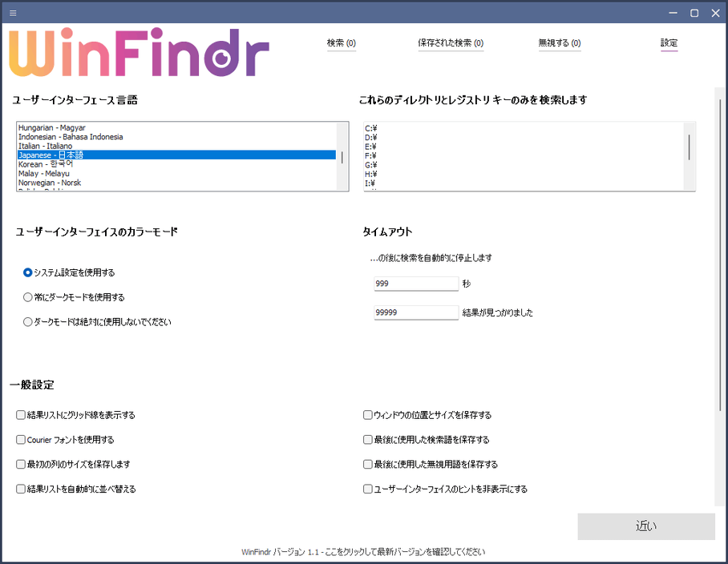Image resolution: width=728 pixels, height=564 pixels.
Task: Choose Korean - 한국어 language
Action: 176,164
